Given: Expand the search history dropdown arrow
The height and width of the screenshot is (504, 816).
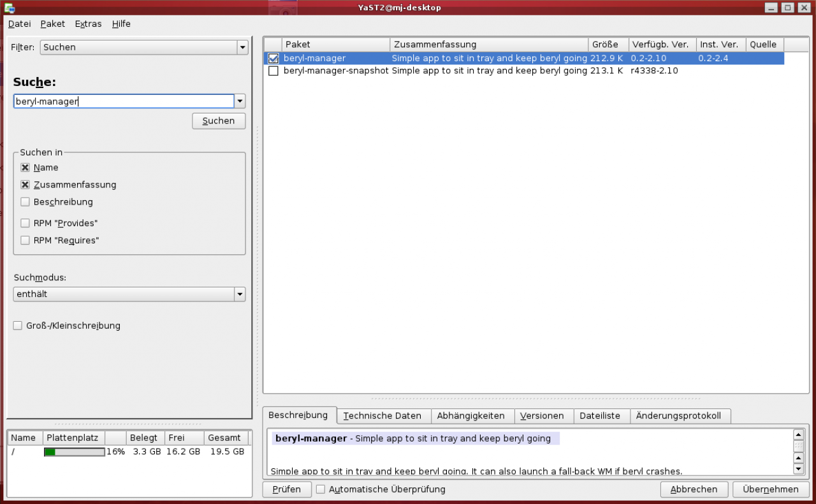Looking at the screenshot, I should tap(240, 101).
